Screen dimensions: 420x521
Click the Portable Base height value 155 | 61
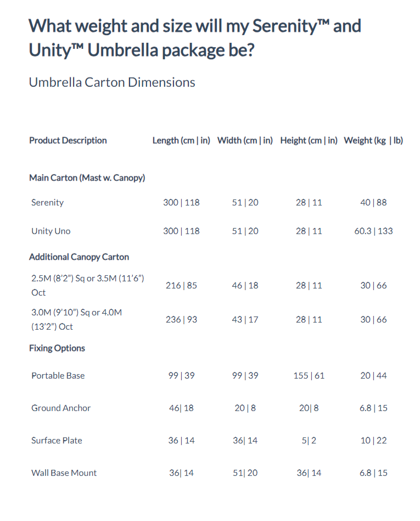point(309,376)
